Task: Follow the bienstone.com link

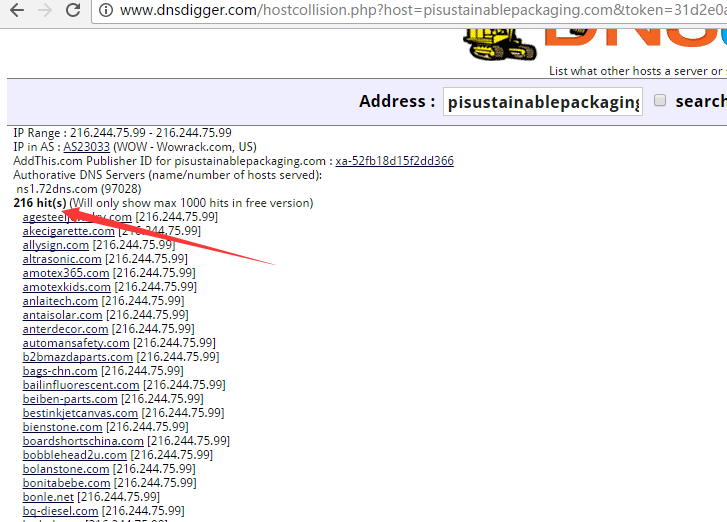Action: 63,427
